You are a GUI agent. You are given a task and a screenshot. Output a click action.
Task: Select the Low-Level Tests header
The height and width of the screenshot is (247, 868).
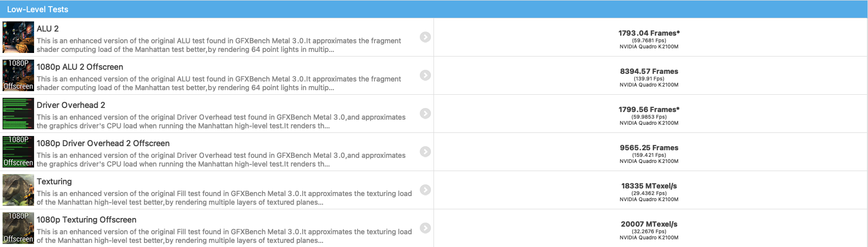pyautogui.click(x=38, y=9)
